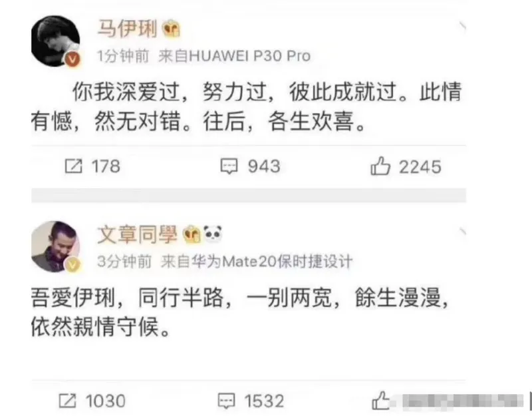Image resolution: width=532 pixels, height=416 pixels.
Task: Expand the options chevron on 文章同學's post
Action: click(x=462, y=232)
